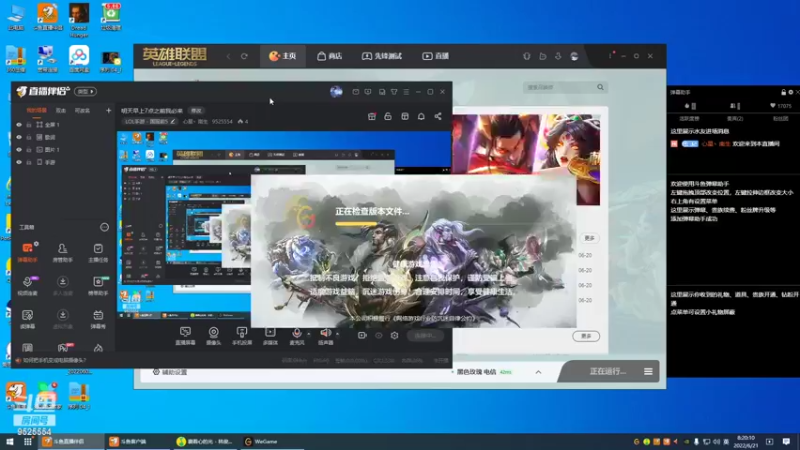The image size is (800, 450).
Task: Expand server selector 黑色玫瑰 电信 chevron
Action: click(538, 372)
